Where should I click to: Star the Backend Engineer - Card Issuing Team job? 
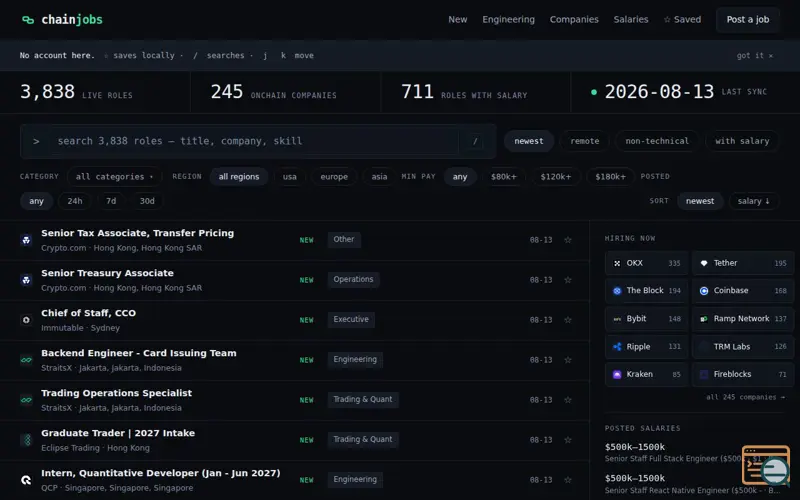(x=568, y=360)
